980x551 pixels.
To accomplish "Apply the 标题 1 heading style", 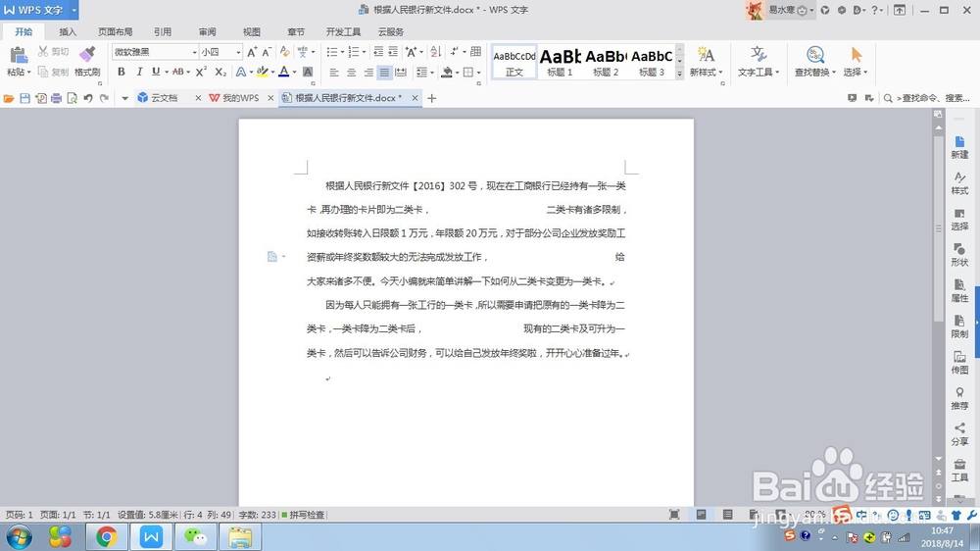I will click(x=560, y=62).
